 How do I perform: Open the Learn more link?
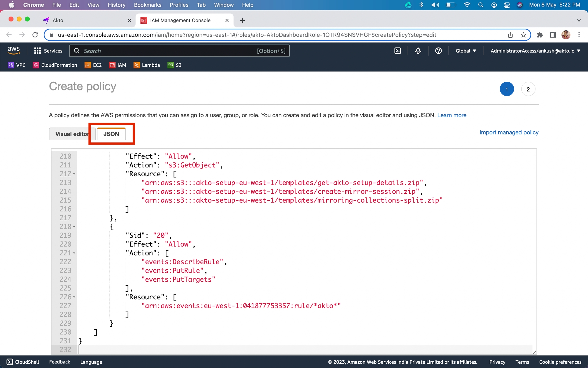pyautogui.click(x=451, y=115)
